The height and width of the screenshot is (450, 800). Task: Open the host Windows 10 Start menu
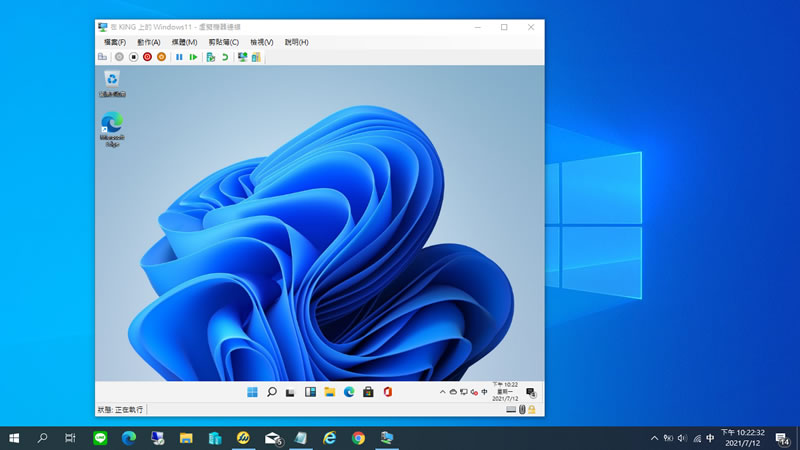(x=14, y=438)
